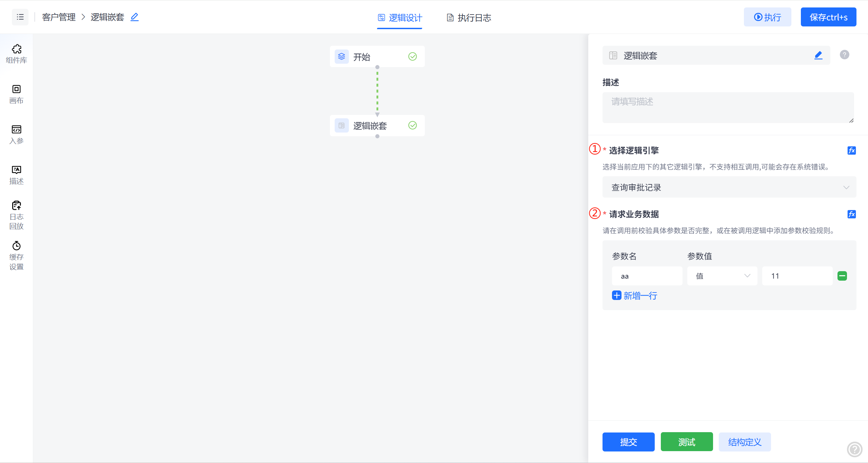The height and width of the screenshot is (463, 868).
Task: Open the 入参 input parameters panel
Action: (16, 135)
